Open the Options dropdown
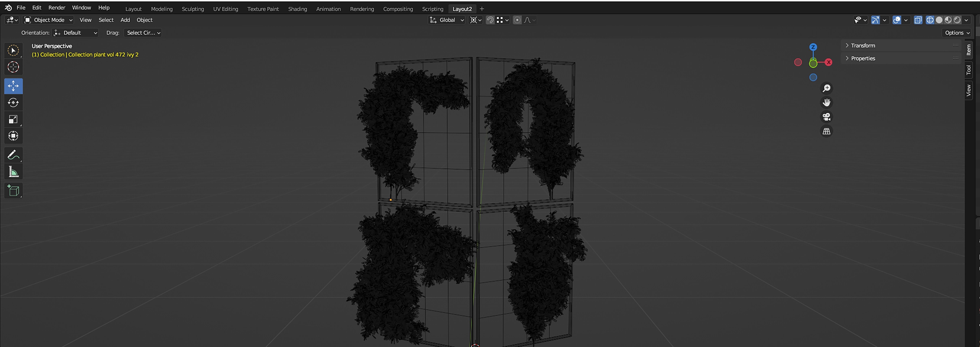The width and height of the screenshot is (980, 347). (957, 33)
